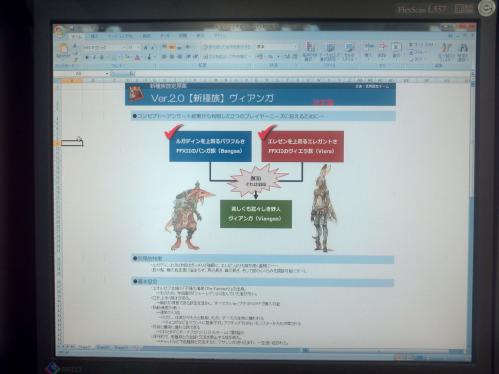
Task: Switch to the Sheet3 worksheet tab
Action: click(121, 348)
